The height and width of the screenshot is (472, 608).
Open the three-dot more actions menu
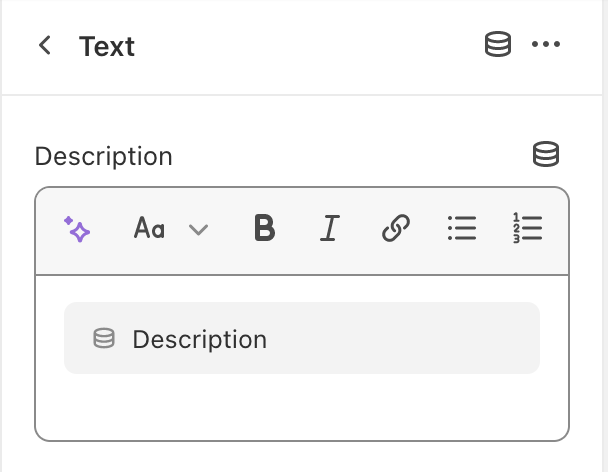(546, 46)
